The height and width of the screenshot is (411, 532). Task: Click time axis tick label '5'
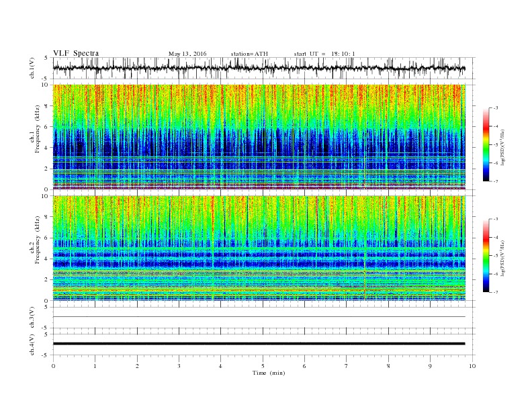click(x=263, y=366)
